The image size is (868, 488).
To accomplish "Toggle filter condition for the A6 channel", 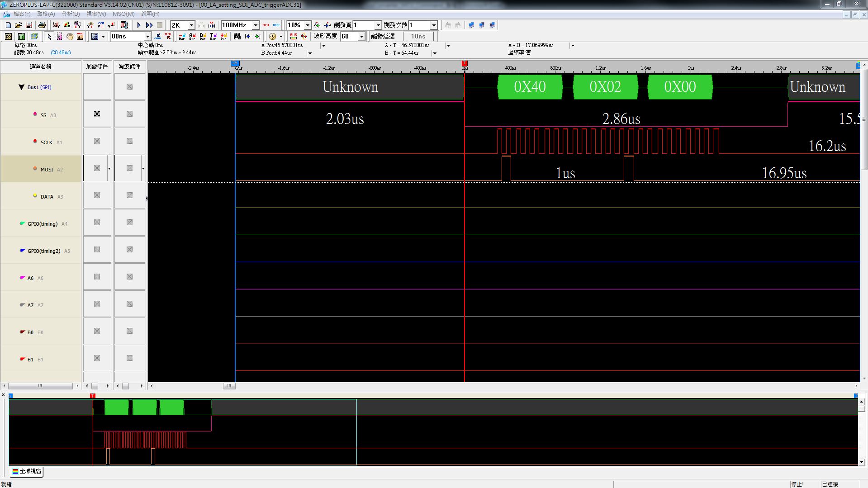I will tap(129, 277).
